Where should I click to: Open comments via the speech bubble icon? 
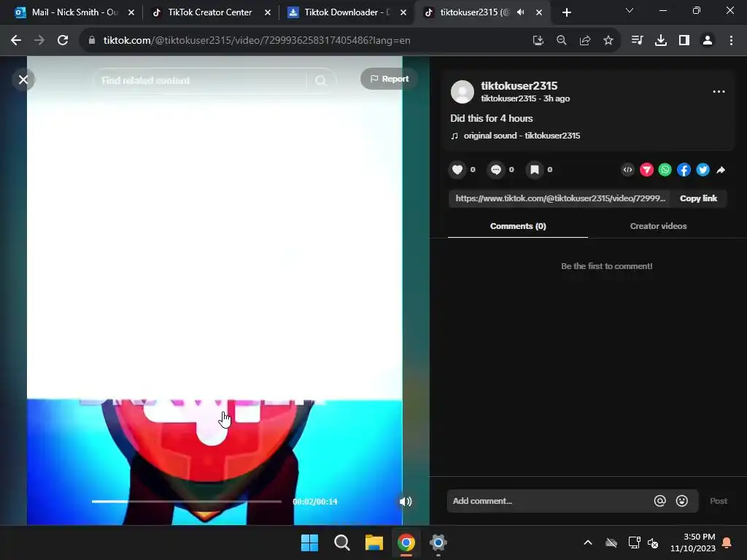(x=496, y=169)
